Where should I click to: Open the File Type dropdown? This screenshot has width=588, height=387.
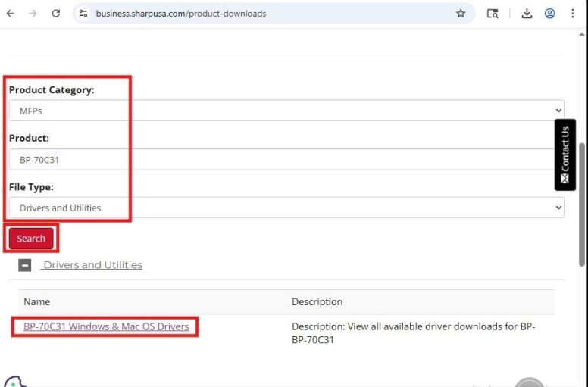(286, 208)
